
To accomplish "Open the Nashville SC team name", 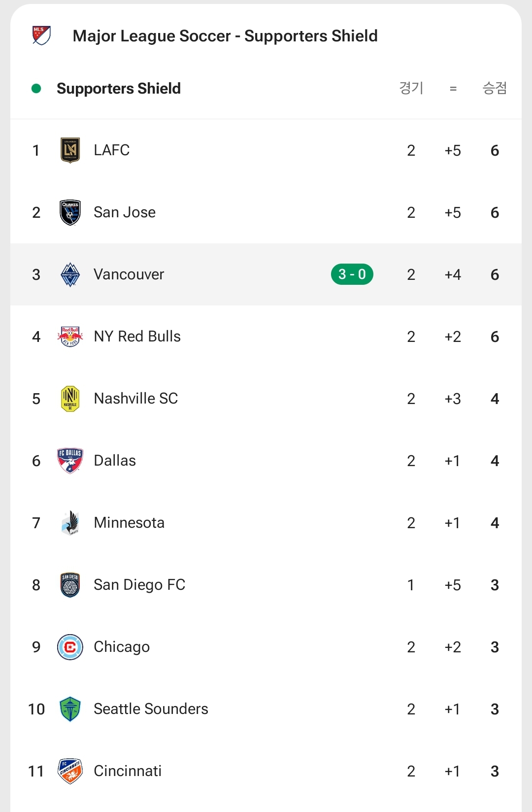I will [x=136, y=399].
